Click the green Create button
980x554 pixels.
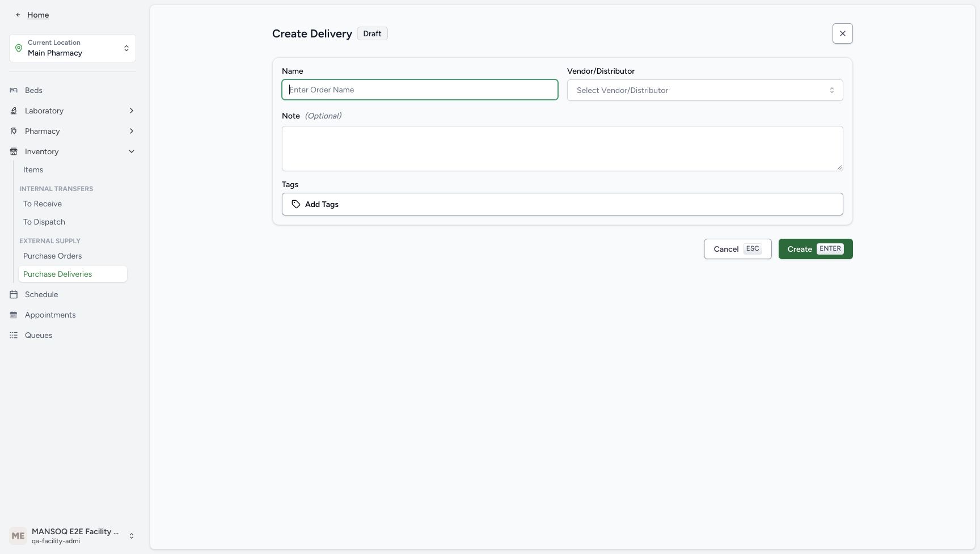816,249
